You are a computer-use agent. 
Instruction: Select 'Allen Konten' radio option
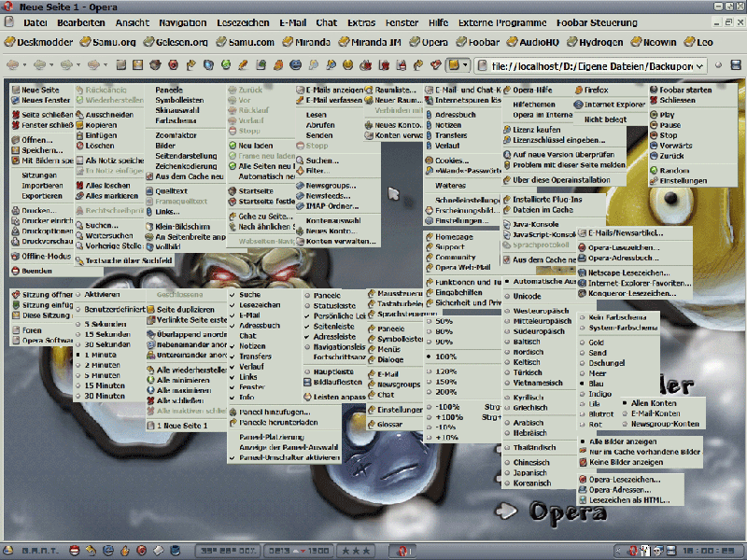coord(649,403)
